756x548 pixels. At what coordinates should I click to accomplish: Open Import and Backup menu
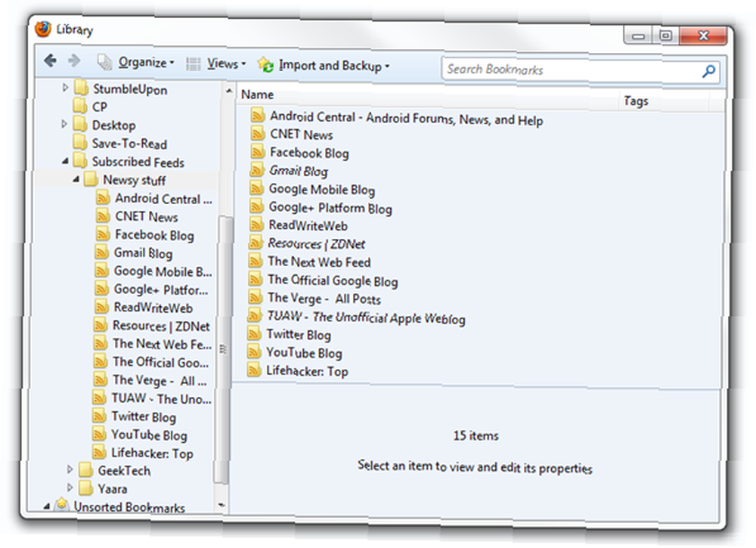(324, 65)
